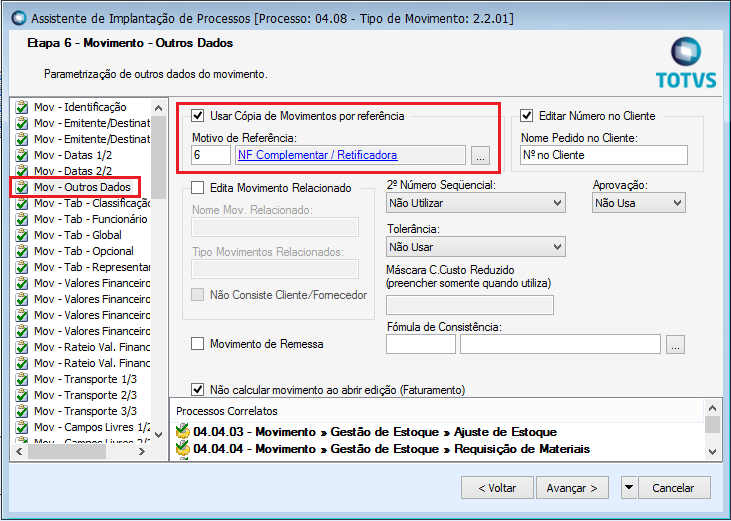This screenshot has width=731, height=521.
Task: Go to Mov - Campos Livres 1/2 step
Action: click(92, 427)
